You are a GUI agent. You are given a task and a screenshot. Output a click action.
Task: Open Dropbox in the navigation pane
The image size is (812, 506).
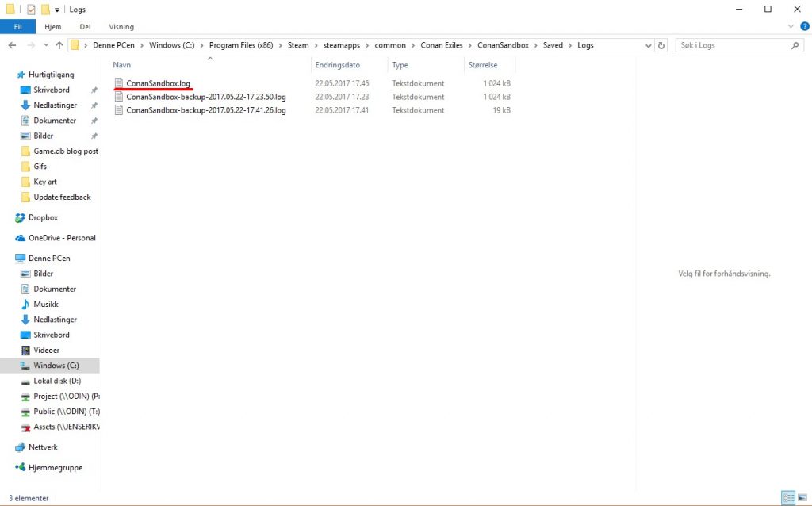(43, 217)
